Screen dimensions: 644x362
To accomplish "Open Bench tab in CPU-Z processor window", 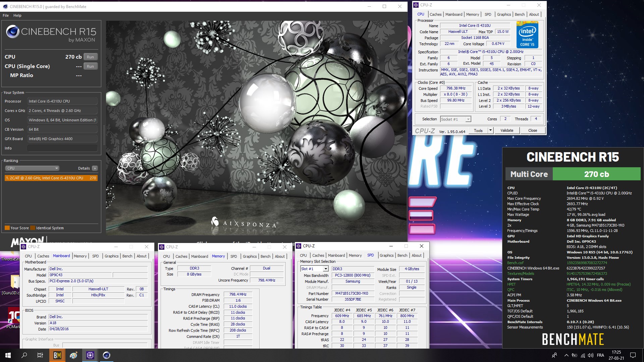I will (520, 14).
